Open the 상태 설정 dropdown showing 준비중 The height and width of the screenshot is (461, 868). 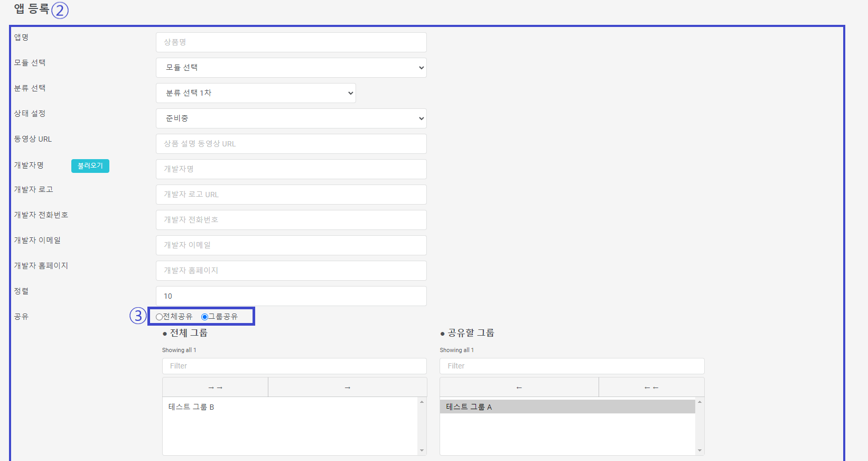tap(291, 118)
